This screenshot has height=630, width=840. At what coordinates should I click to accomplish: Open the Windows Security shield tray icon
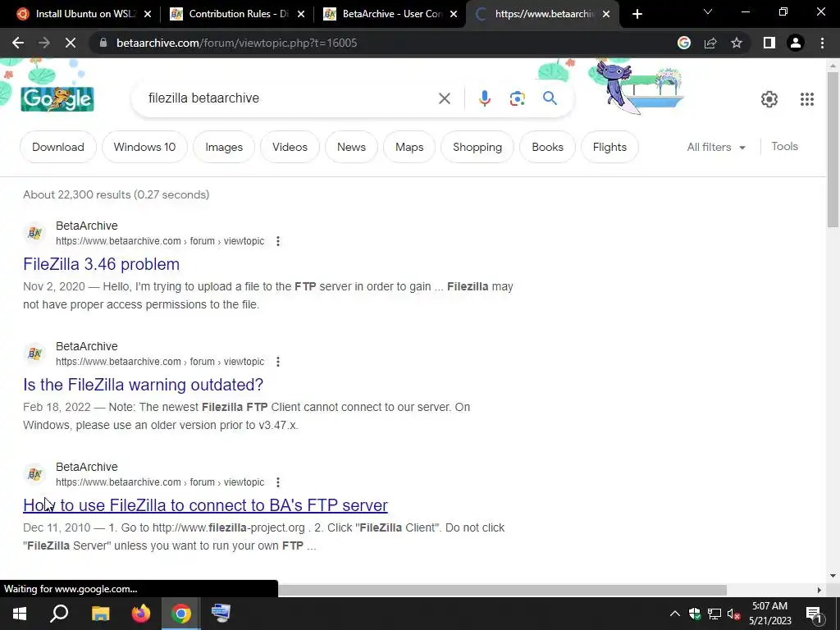tap(695, 614)
